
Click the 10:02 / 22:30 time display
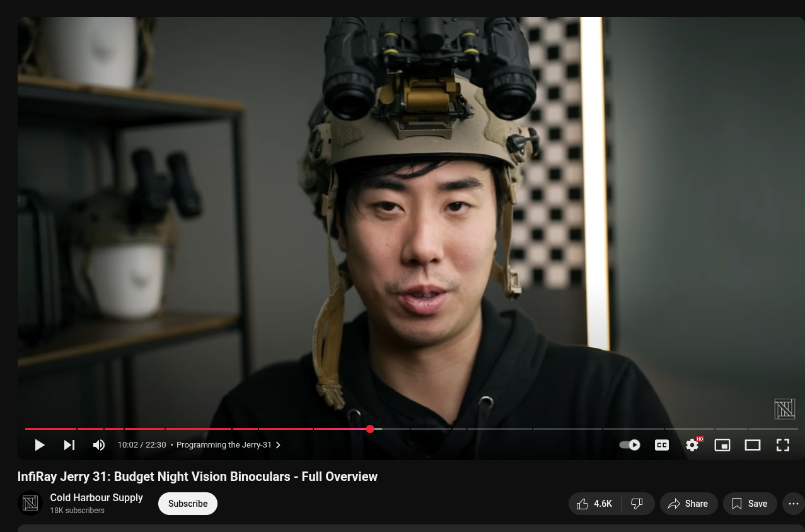point(142,445)
